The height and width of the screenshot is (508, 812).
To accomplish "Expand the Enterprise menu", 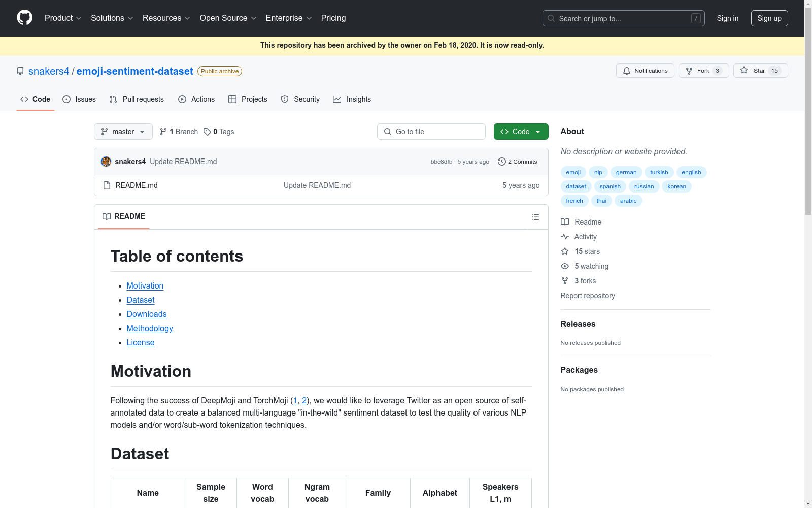I will (289, 18).
